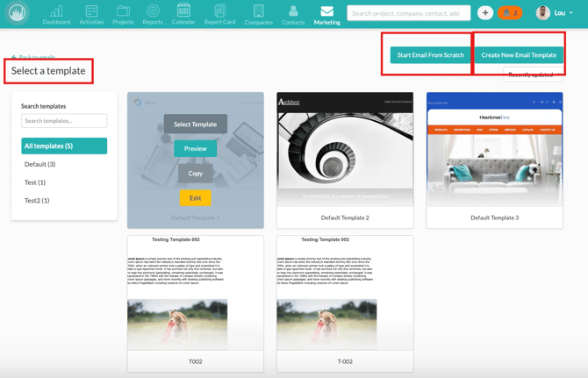588x378 pixels.
Task: Open the Projects folder icon
Action: click(123, 14)
